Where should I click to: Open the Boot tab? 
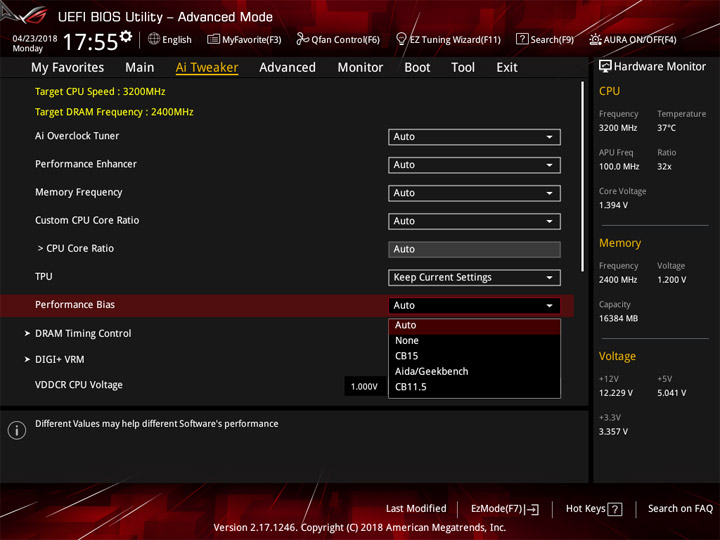click(x=417, y=68)
